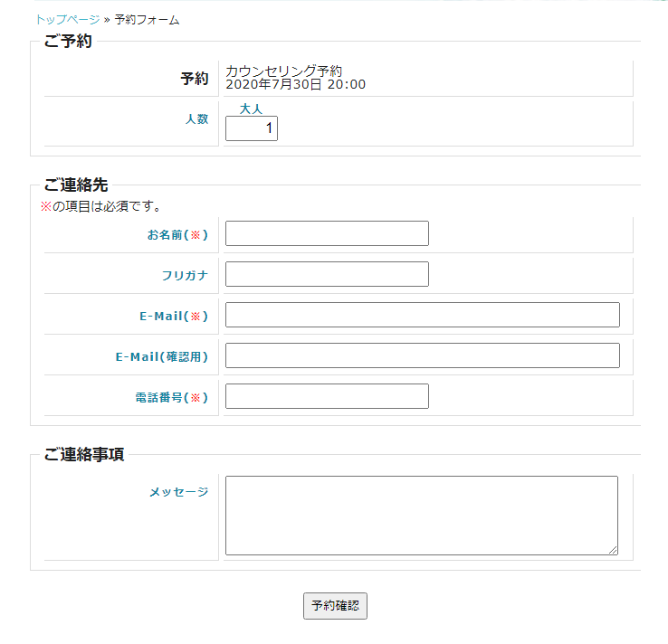Viewport: 668px width, 644px height.
Task: Click the ご予約 section heading
Action: coord(68,42)
